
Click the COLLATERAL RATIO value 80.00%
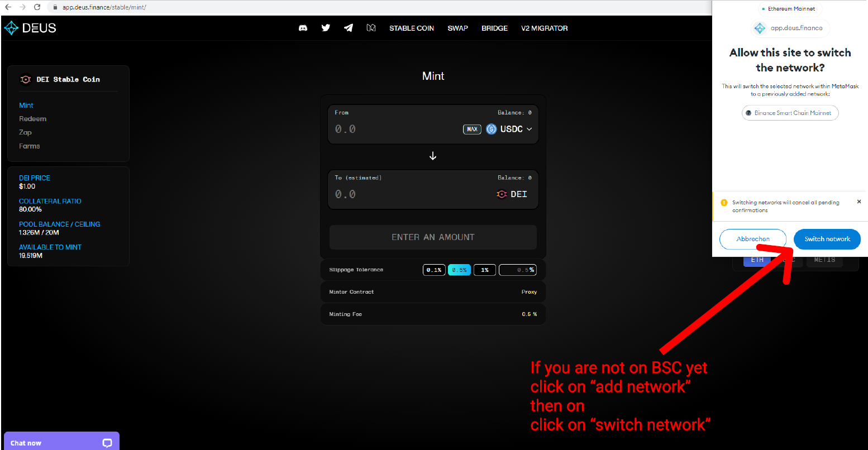coord(30,209)
